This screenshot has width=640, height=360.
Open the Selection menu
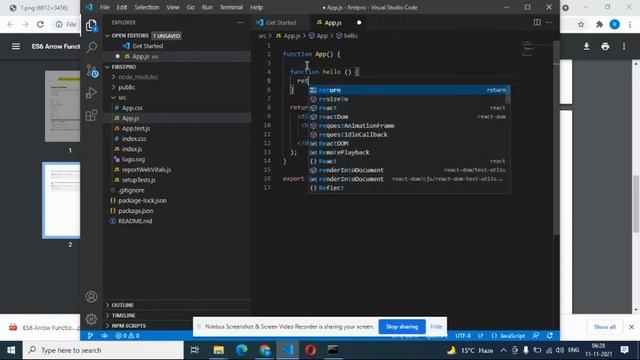pos(147,7)
